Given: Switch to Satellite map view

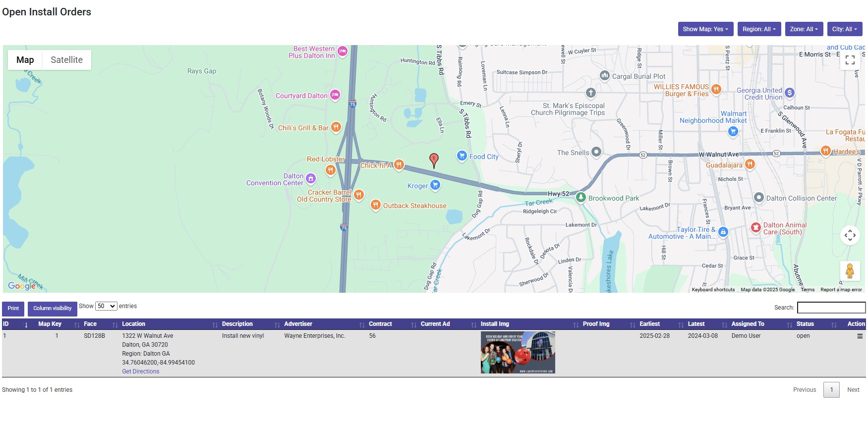Looking at the screenshot, I should coord(66,60).
